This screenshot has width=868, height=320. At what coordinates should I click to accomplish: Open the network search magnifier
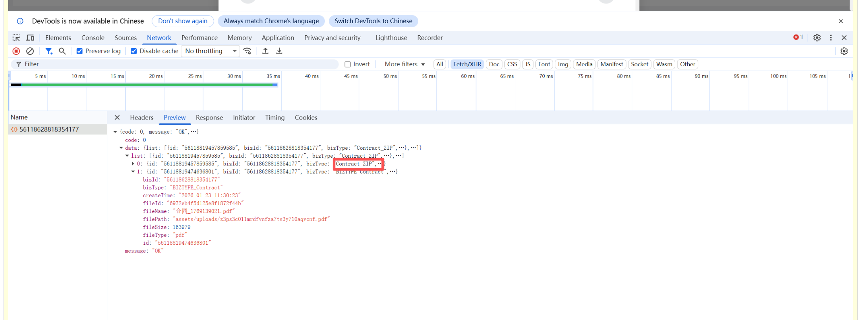[62, 51]
